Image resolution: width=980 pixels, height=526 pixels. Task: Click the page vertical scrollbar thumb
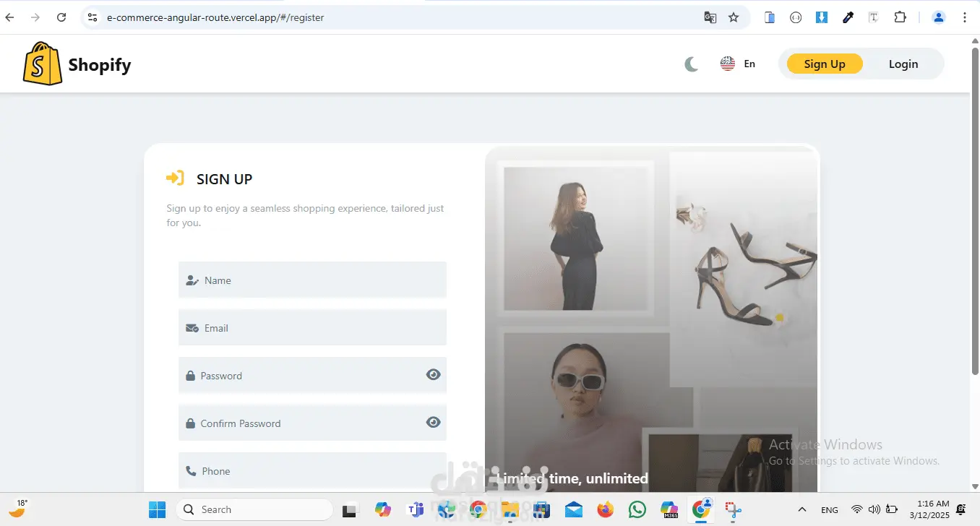[x=974, y=211]
